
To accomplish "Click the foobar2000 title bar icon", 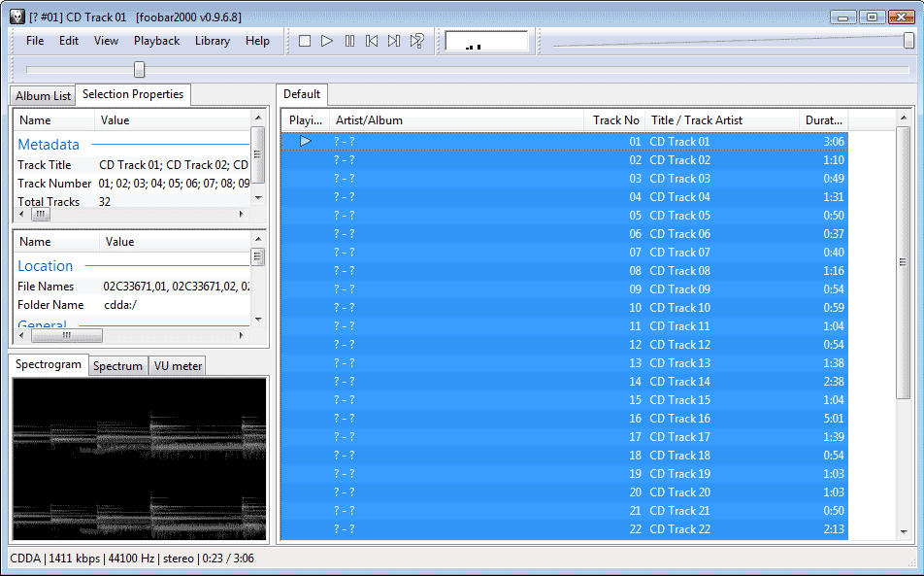I will pyautogui.click(x=17, y=17).
